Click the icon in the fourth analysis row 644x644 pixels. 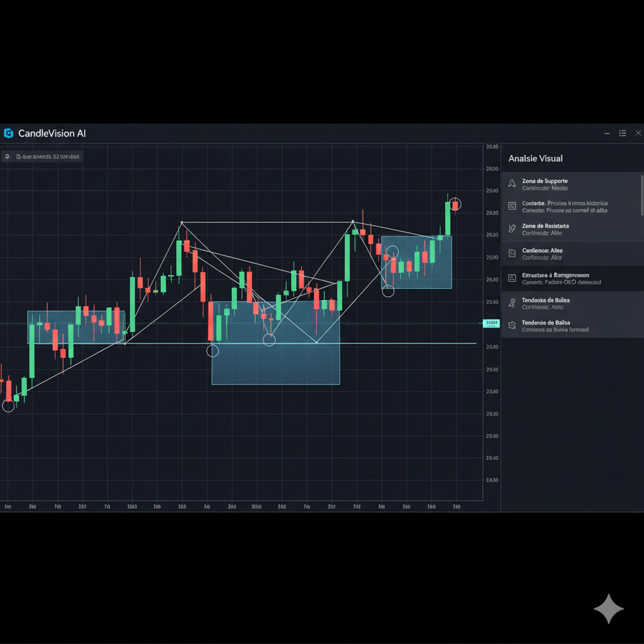511,254
